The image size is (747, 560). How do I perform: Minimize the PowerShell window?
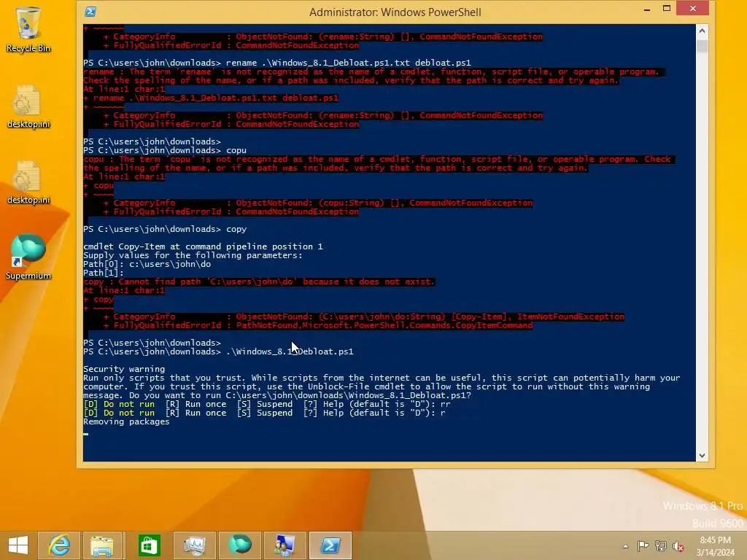point(647,9)
